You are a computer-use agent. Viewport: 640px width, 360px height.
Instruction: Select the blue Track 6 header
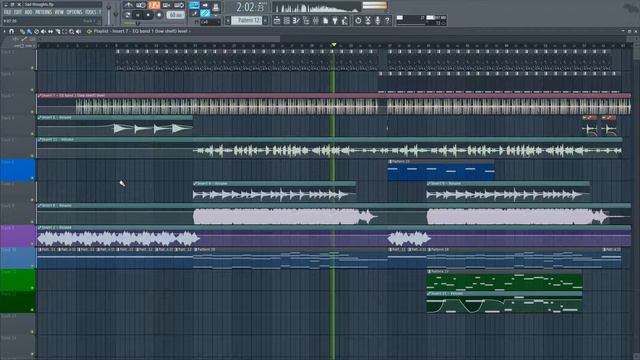(17, 170)
